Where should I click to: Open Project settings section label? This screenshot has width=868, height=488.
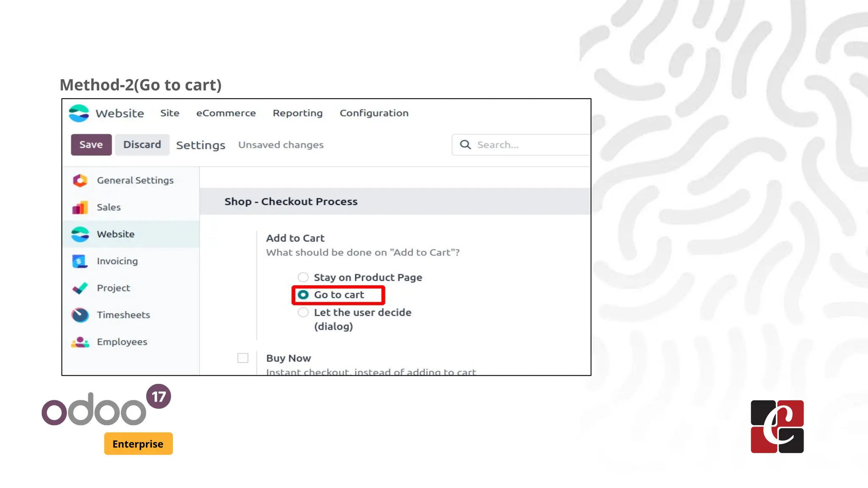(x=113, y=288)
